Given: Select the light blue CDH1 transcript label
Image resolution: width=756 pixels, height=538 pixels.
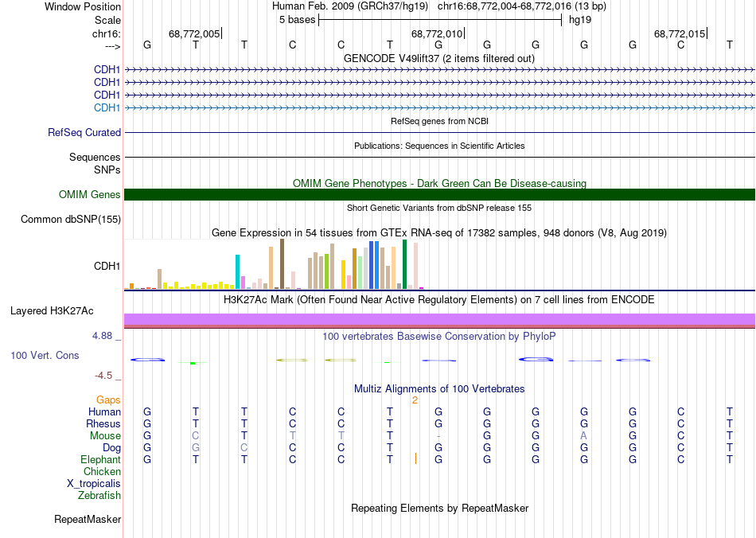Looking at the screenshot, I should [107, 107].
